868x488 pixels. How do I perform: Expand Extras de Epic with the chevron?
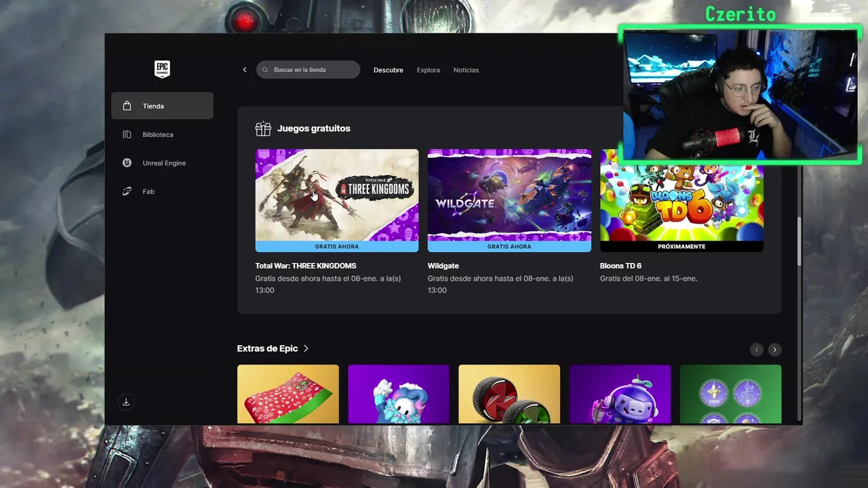coord(306,348)
